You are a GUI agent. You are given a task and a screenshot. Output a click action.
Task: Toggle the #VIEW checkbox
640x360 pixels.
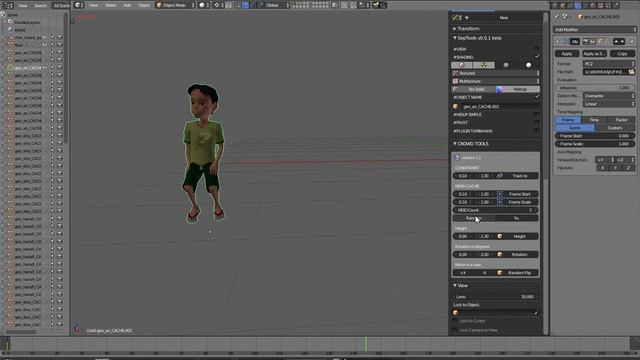[537, 49]
